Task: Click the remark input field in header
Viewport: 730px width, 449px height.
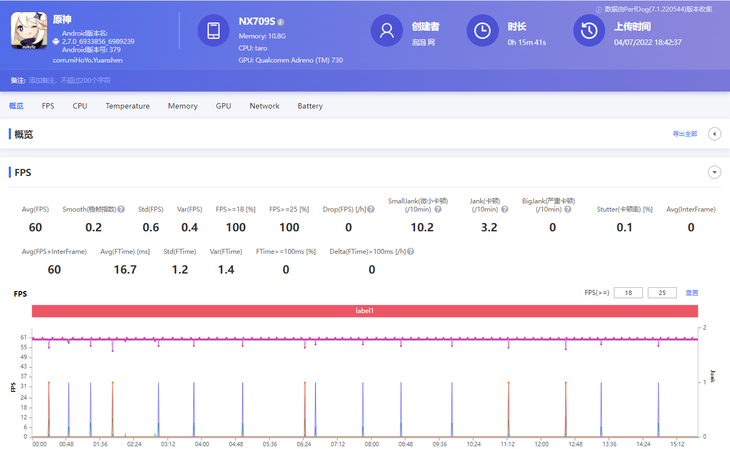Action: (70, 80)
